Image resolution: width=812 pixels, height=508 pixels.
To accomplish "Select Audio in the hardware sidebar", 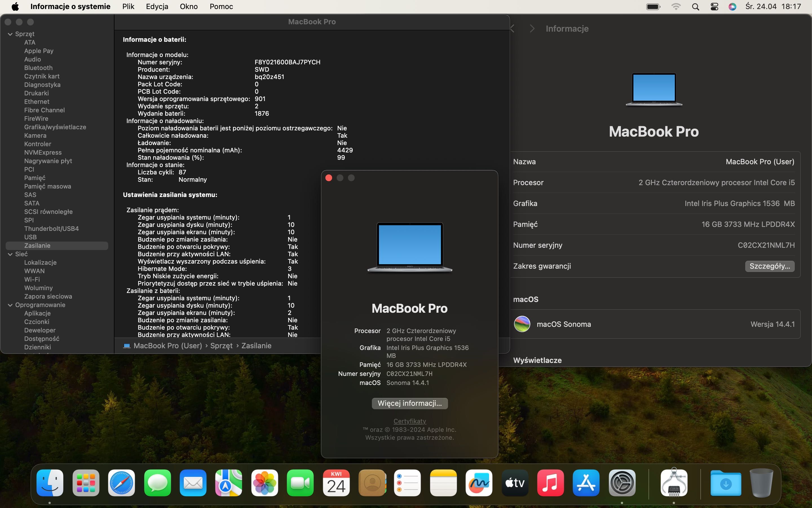I will (x=32, y=60).
